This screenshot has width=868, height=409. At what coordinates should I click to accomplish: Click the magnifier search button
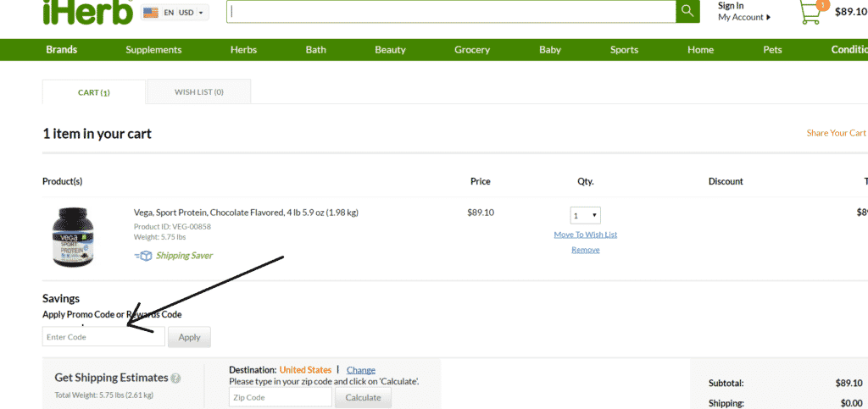(687, 11)
